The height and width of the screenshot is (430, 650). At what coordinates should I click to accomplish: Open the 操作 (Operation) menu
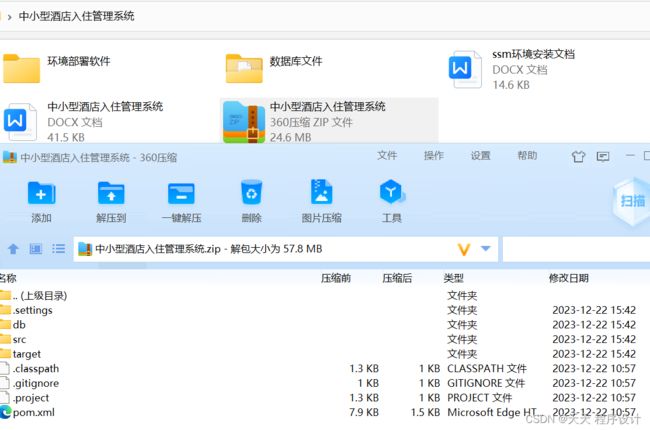coord(434,156)
